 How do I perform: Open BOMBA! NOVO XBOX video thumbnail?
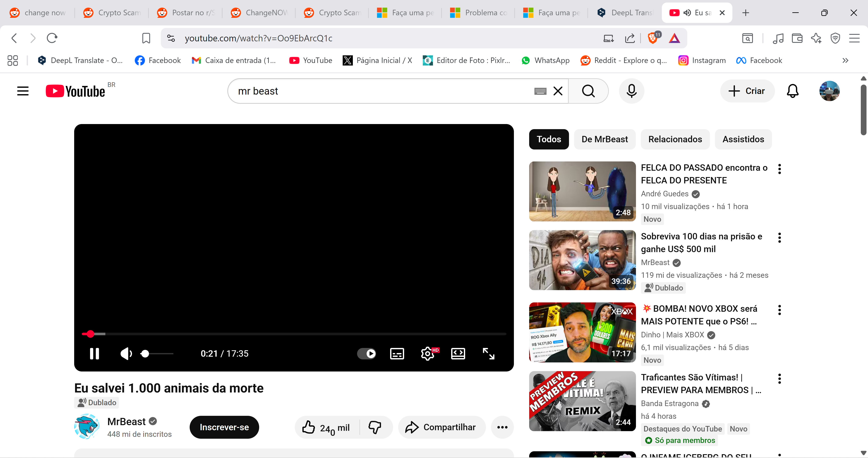click(x=582, y=332)
